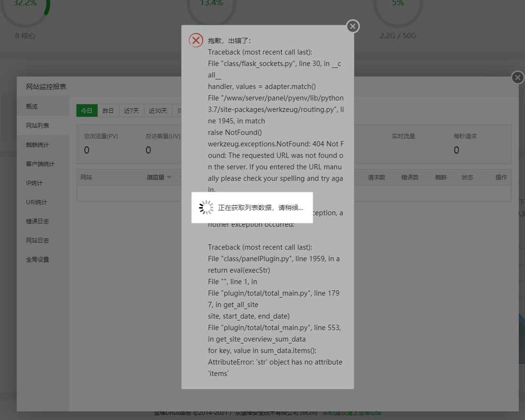The image size is (525, 420).
Task: Click the loading spinner icon
Action: point(206,207)
